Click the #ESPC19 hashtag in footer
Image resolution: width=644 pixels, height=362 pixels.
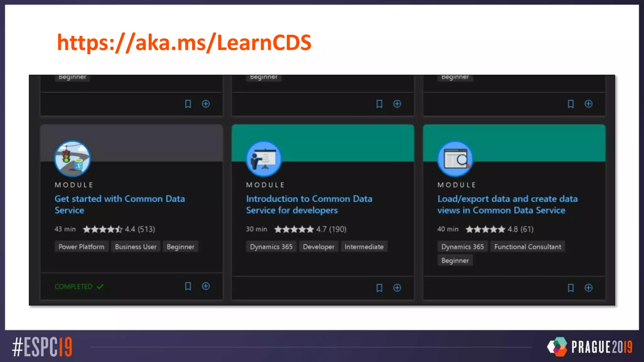point(42,347)
